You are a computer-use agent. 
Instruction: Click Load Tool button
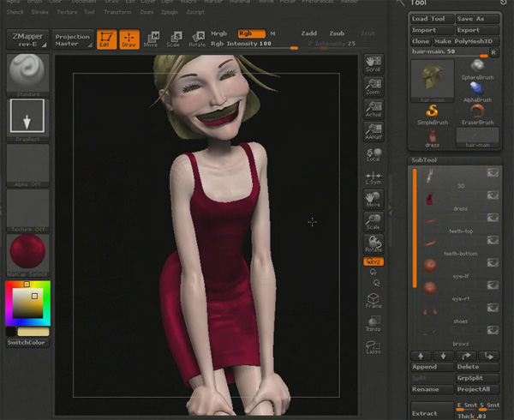[432, 19]
